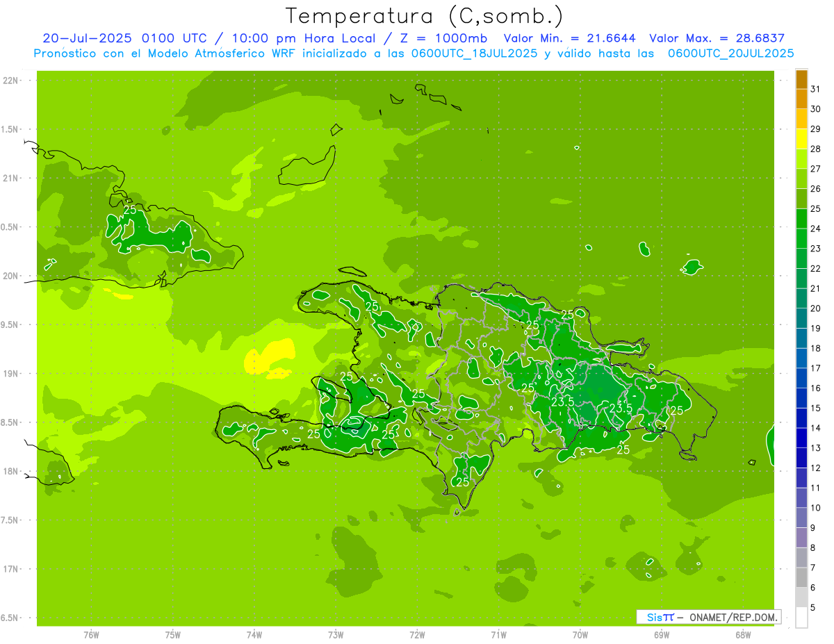The width and height of the screenshot is (834, 644).
Task: Click the '6.5N' latitude axis label
Action: [x=10, y=618]
